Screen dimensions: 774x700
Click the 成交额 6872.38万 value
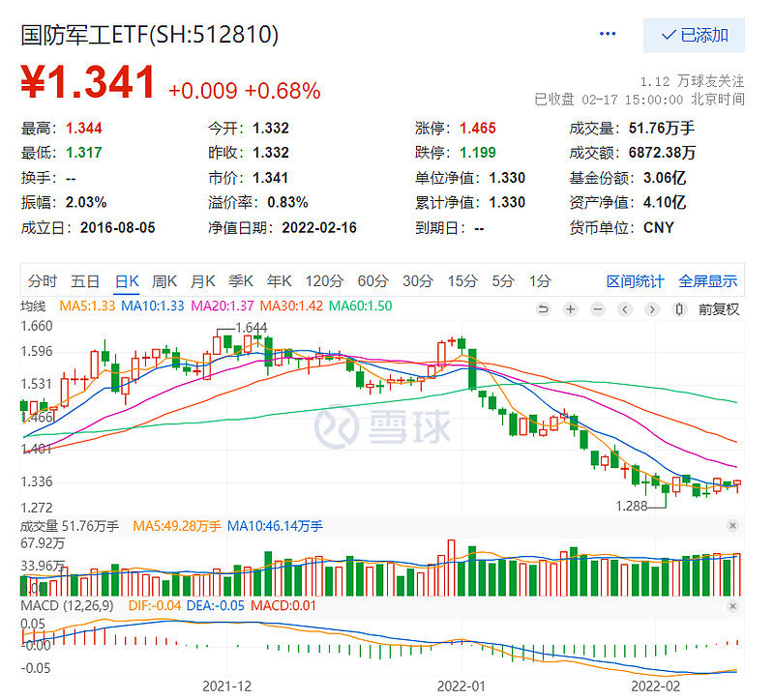pos(662,153)
